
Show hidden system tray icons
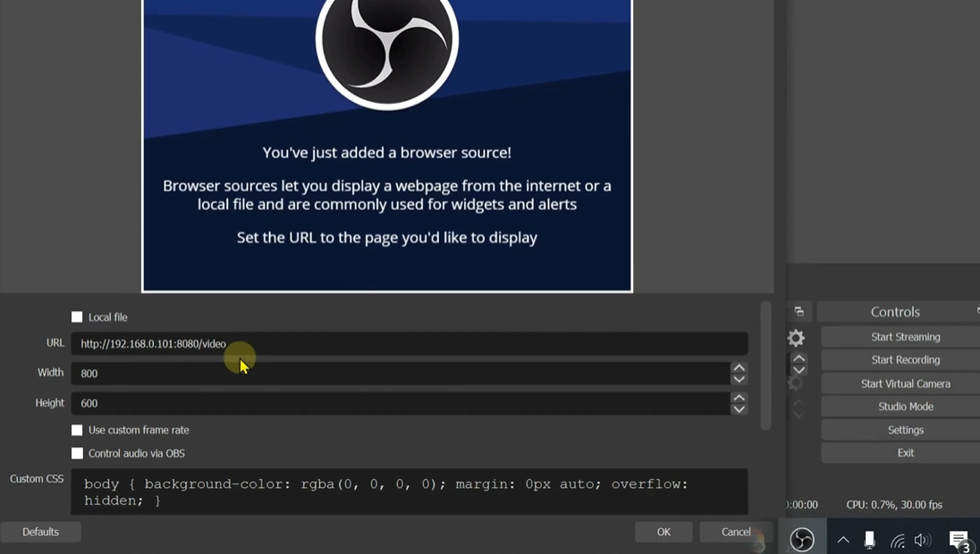click(x=843, y=540)
